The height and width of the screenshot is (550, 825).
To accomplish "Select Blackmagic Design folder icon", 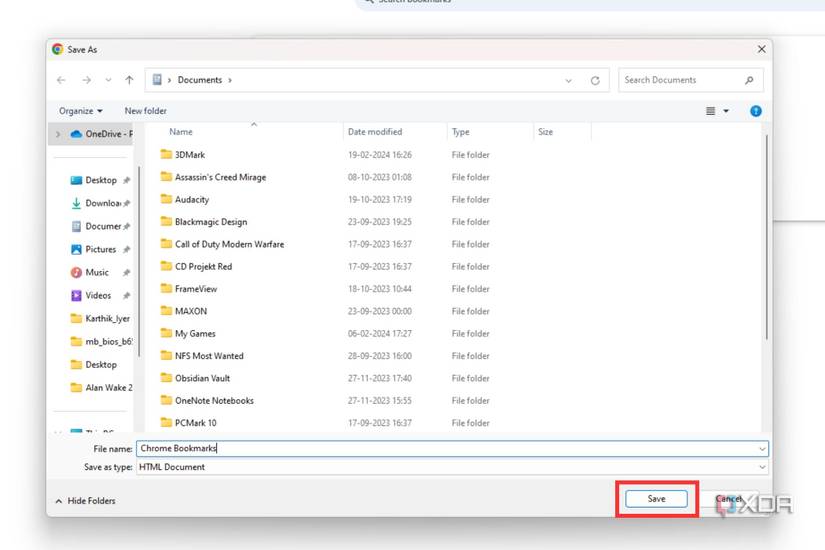I will click(166, 222).
